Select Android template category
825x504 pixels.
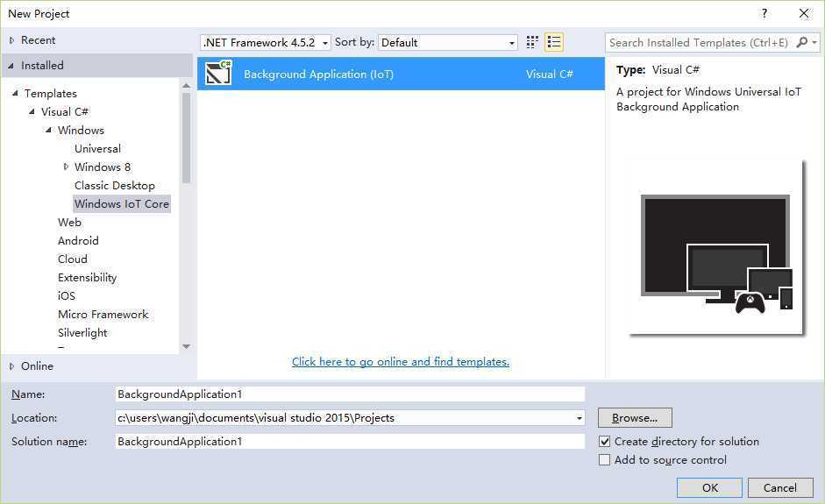point(78,240)
